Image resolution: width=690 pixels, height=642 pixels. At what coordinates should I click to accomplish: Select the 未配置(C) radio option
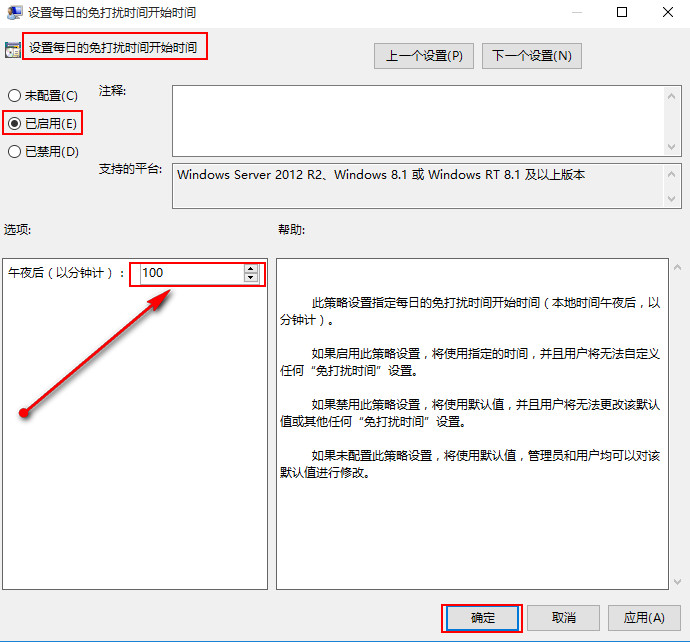[14, 96]
